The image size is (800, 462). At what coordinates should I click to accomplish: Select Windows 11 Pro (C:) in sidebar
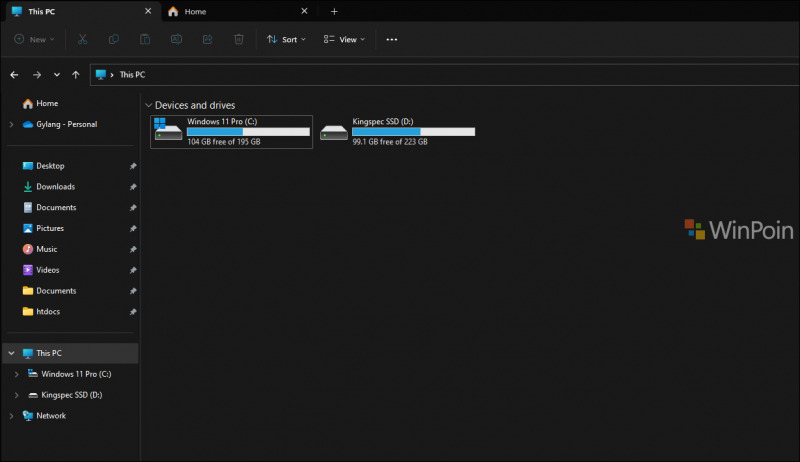pyautogui.click(x=76, y=374)
